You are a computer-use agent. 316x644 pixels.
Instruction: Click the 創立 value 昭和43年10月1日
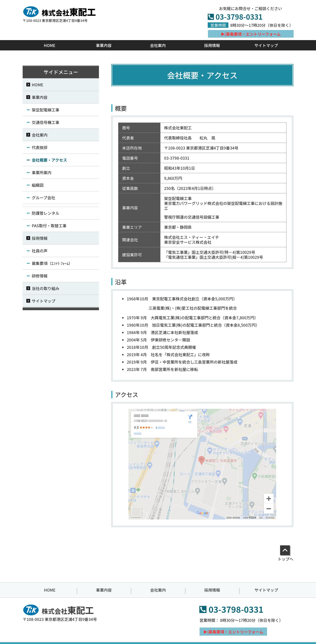tap(179, 168)
